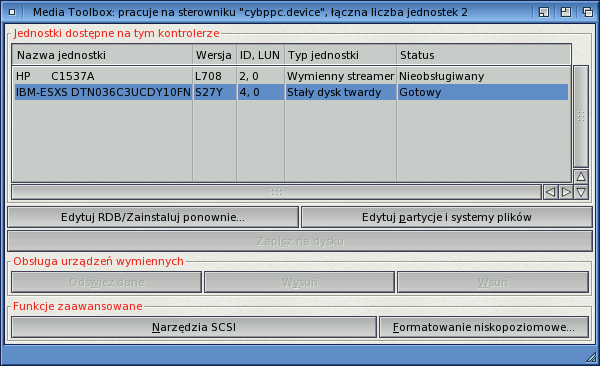Click the horizontal scrollbar of unit list
600x366 pixels.
tap(276, 192)
